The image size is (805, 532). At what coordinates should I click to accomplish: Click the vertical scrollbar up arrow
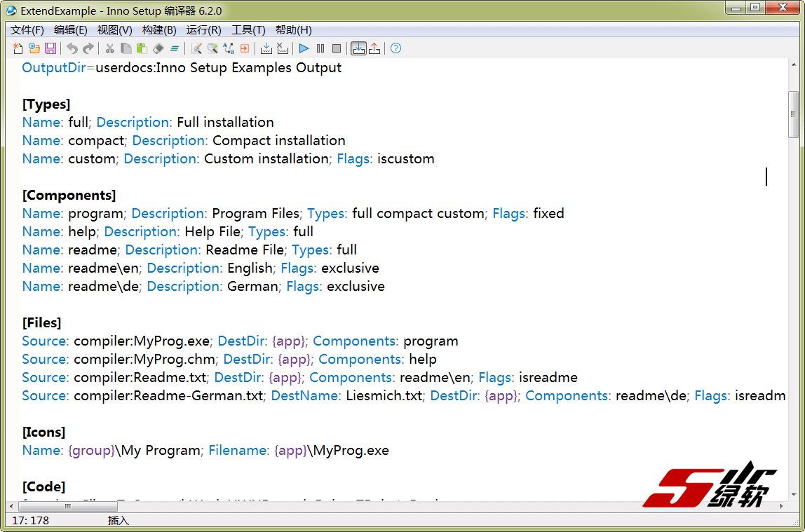793,65
